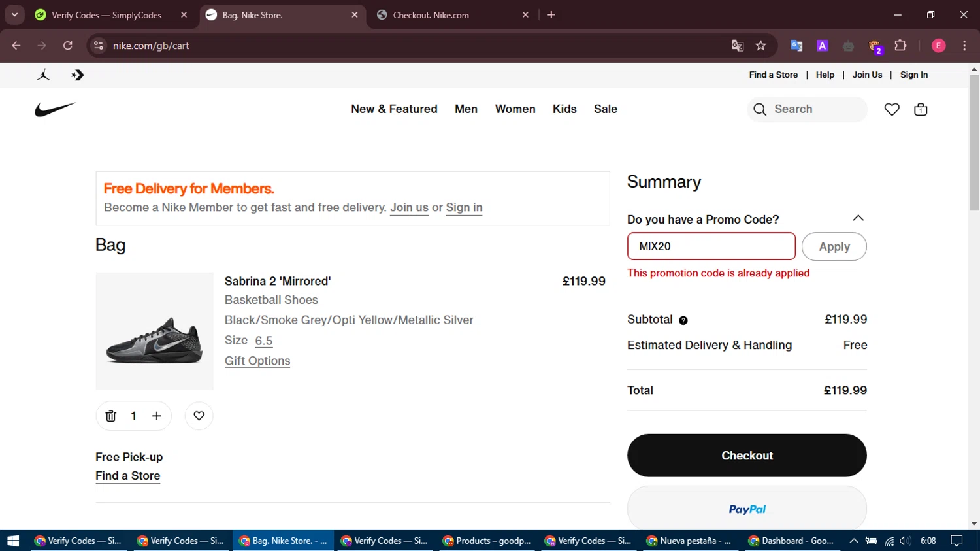Open the tab search dropdown
The width and height of the screenshot is (980, 551).
click(x=14, y=14)
